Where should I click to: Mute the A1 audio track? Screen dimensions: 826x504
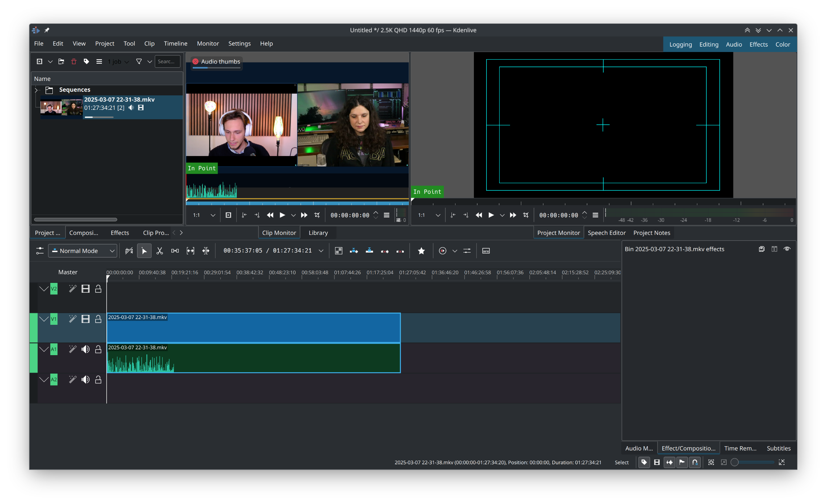tap(84, 348)
